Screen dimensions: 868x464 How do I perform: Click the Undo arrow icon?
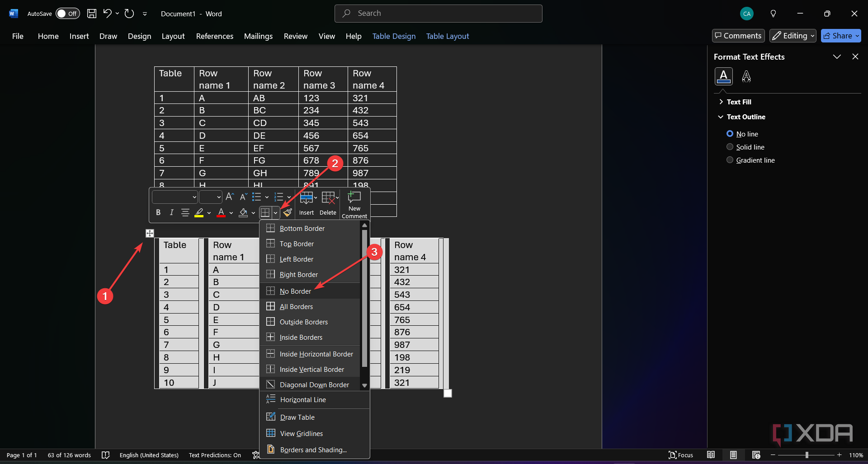[107, 14]
